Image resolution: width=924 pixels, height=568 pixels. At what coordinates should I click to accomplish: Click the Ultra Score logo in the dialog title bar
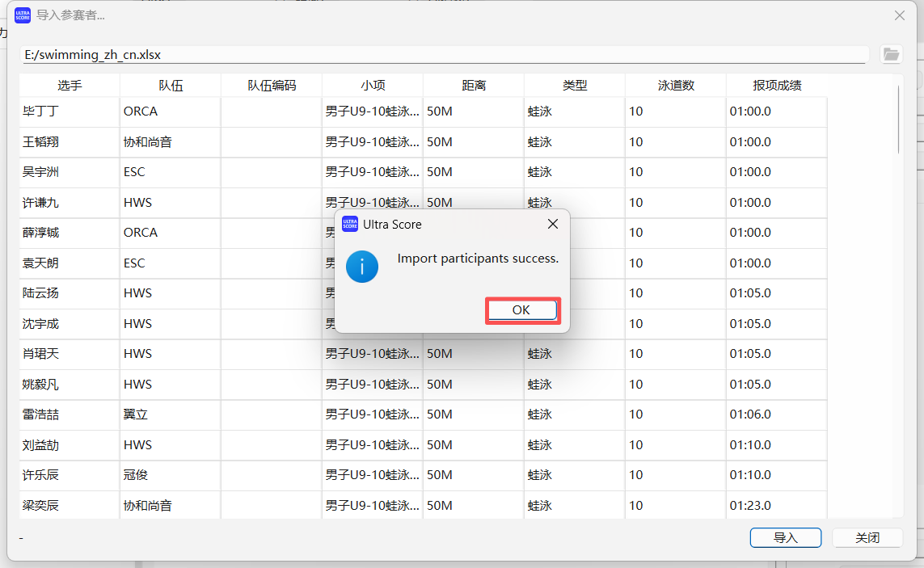[23, 15]
